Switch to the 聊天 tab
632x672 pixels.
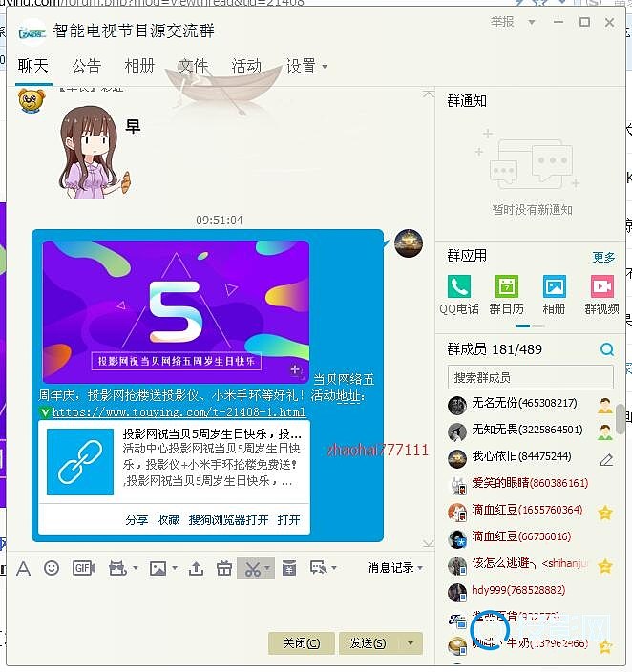(x=33, y=67)
